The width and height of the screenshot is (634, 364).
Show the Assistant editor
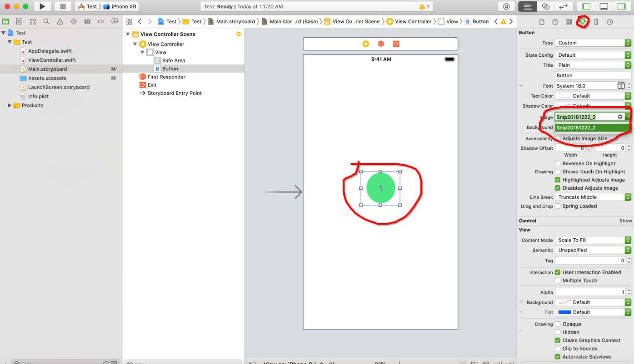coord(545,6)
